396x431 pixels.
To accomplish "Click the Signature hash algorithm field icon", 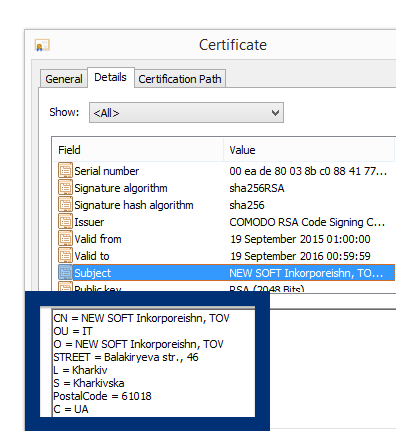I will click(x=65, y=205).
